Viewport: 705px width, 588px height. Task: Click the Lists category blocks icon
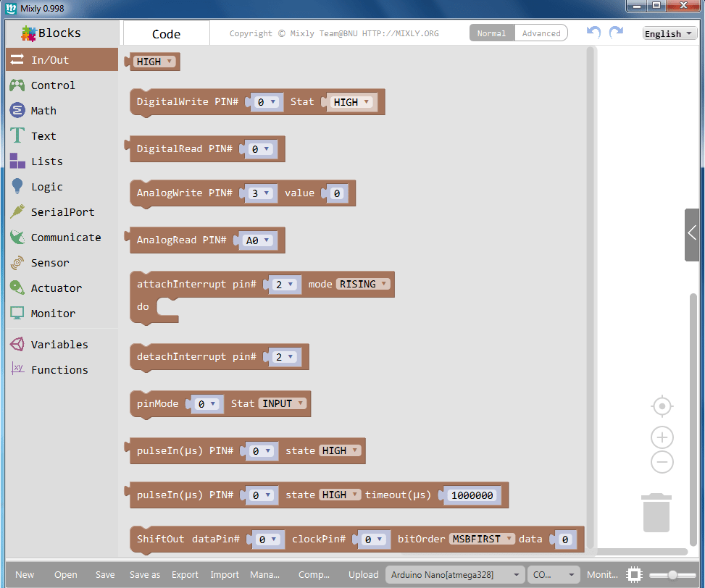(x=17, y=161)
